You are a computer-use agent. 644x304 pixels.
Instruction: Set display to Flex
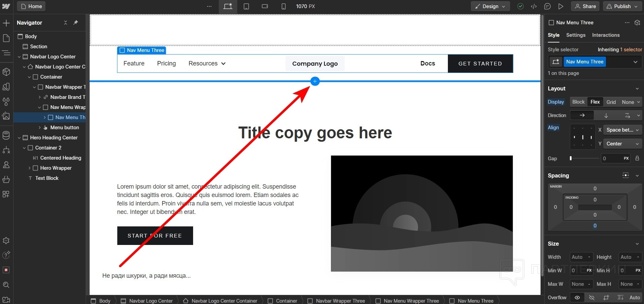(x=595, y=102)
